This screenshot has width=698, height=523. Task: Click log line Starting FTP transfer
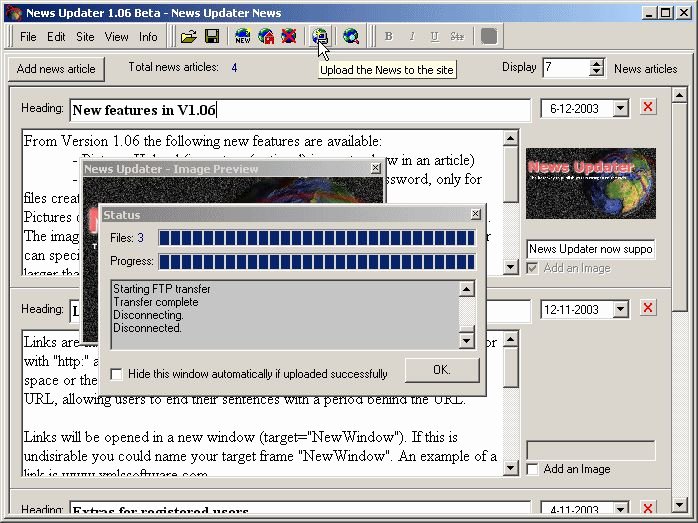click(162, 289)
